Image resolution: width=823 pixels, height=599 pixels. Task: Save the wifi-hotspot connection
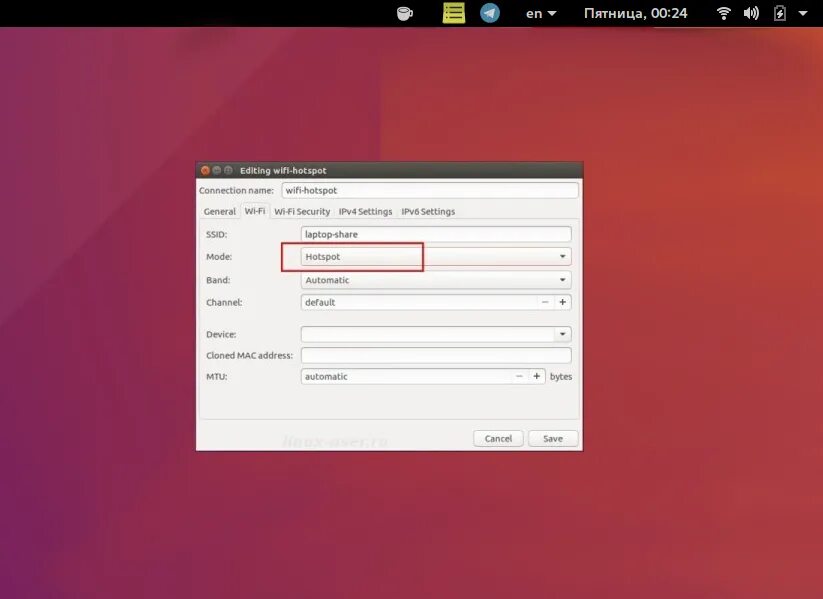pyautogui.click(x=552, y=438)
